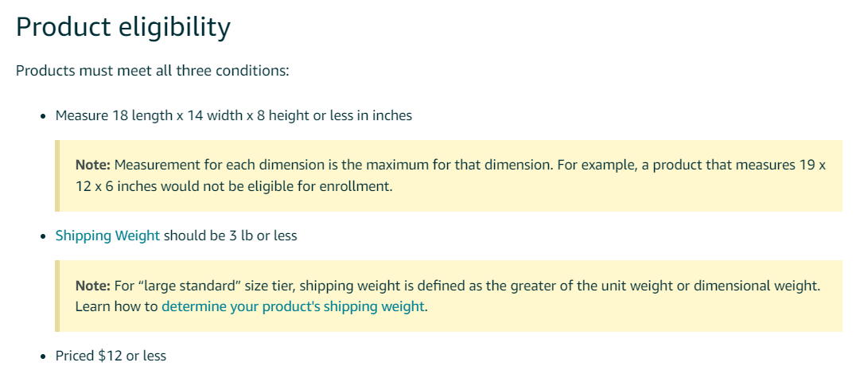Open the Shipping Weight link

pos(107,236)
